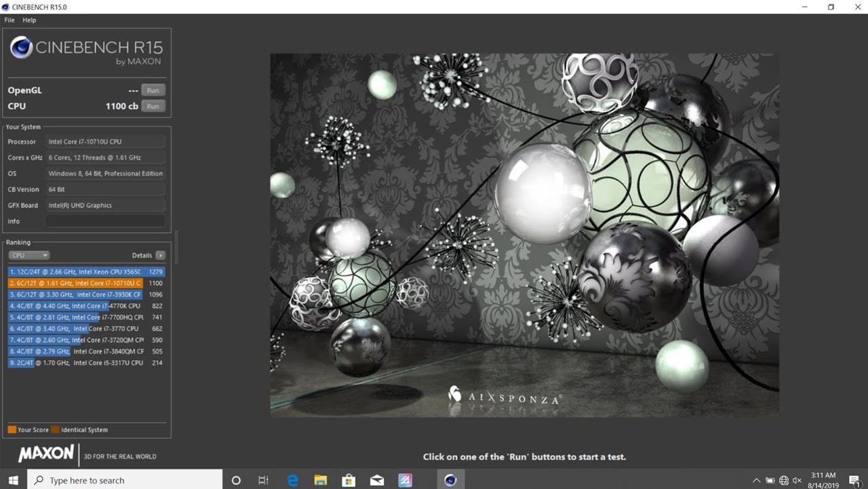Open the Help menu

(29, 20)
